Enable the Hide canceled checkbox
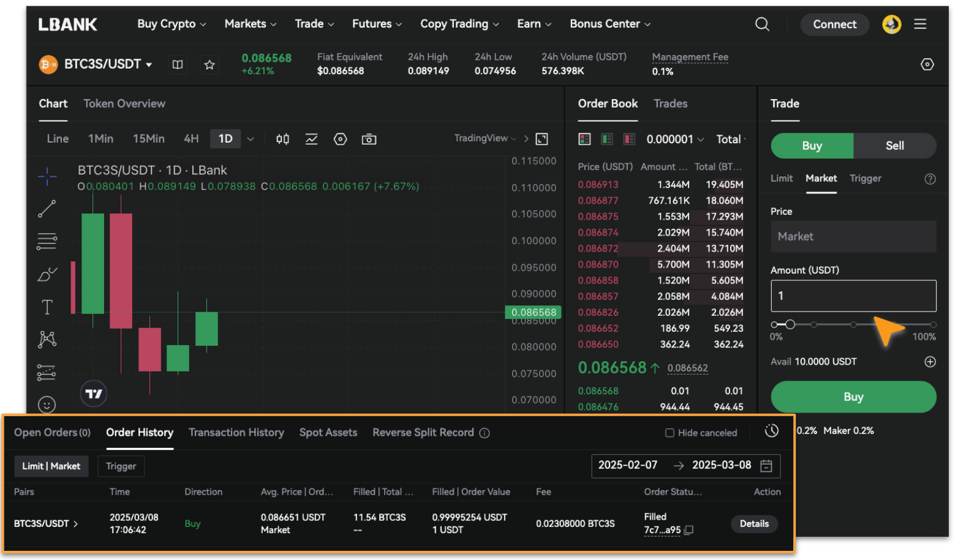Screen dimensions: 958x560 tap(669, 433)
